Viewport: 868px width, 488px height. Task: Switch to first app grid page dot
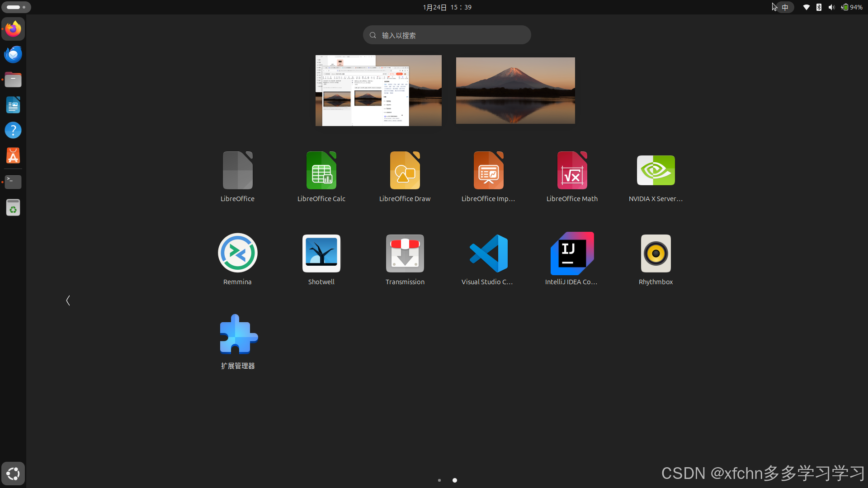(x=439, y=480)
